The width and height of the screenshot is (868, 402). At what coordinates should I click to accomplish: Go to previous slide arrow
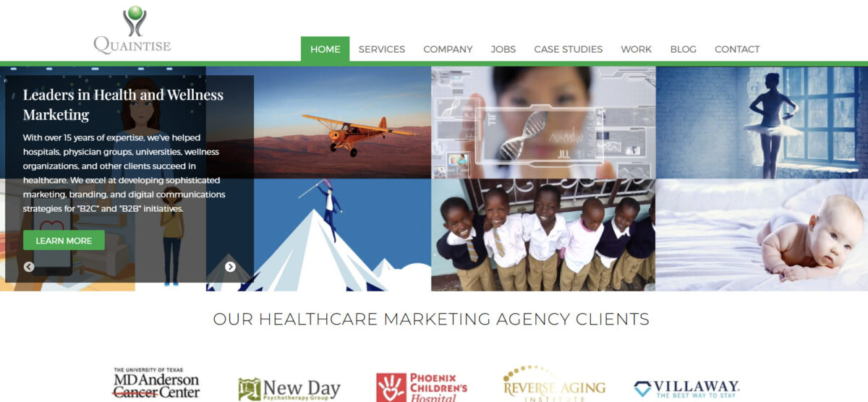(x=29, y=267)
